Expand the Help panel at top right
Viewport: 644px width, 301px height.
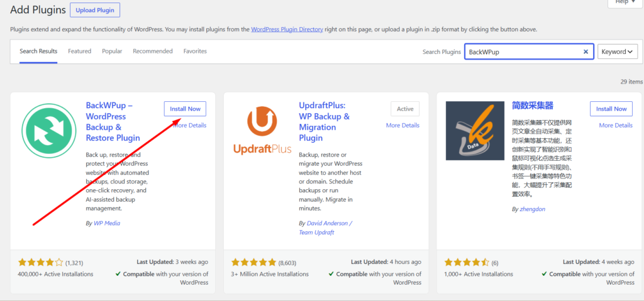tap(625, 3)
